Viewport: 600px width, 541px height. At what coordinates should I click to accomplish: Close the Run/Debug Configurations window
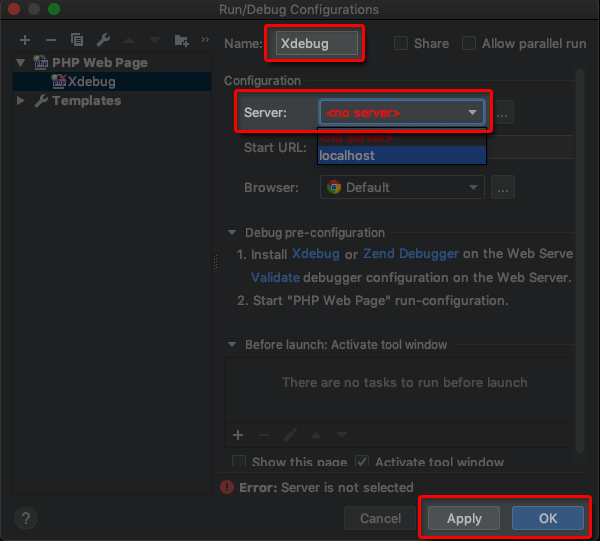pos(14,9)
